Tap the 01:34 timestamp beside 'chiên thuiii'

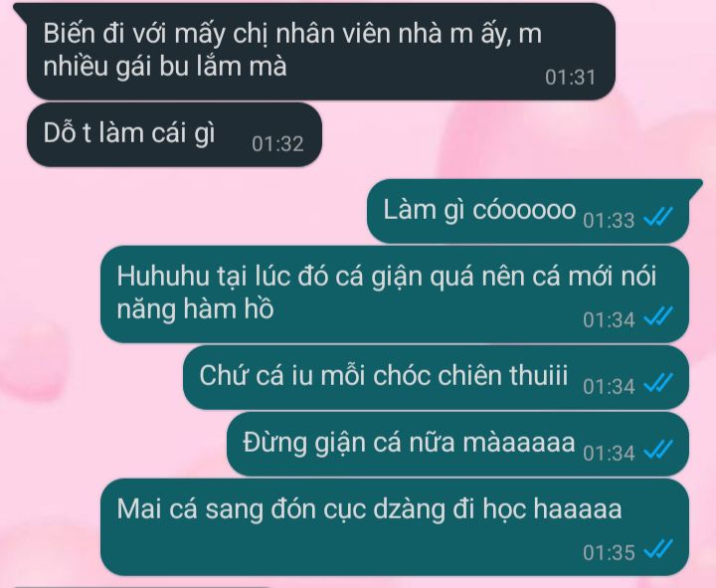point(609,386)
